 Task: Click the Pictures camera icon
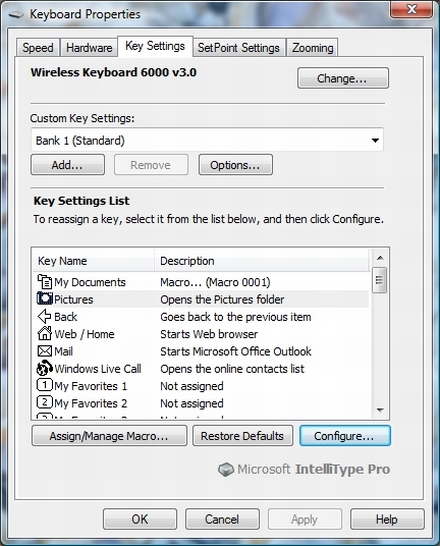[45, 299]
